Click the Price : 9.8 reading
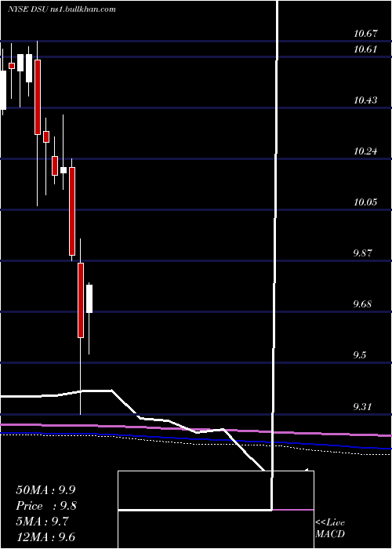392x549 pixels. point(46,506)
